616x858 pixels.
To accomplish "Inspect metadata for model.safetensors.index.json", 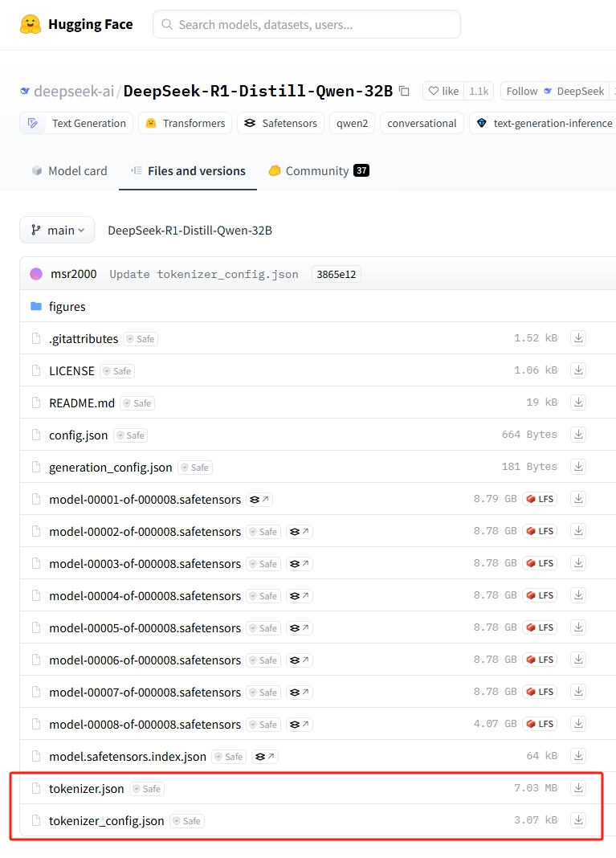I will [265, 757].
